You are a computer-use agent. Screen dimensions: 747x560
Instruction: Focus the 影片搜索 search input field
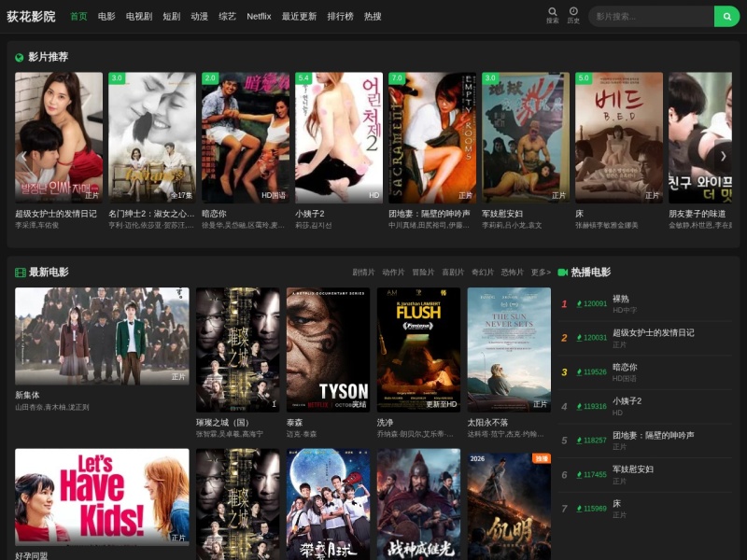pyautogui.click(x=651, y=17)
